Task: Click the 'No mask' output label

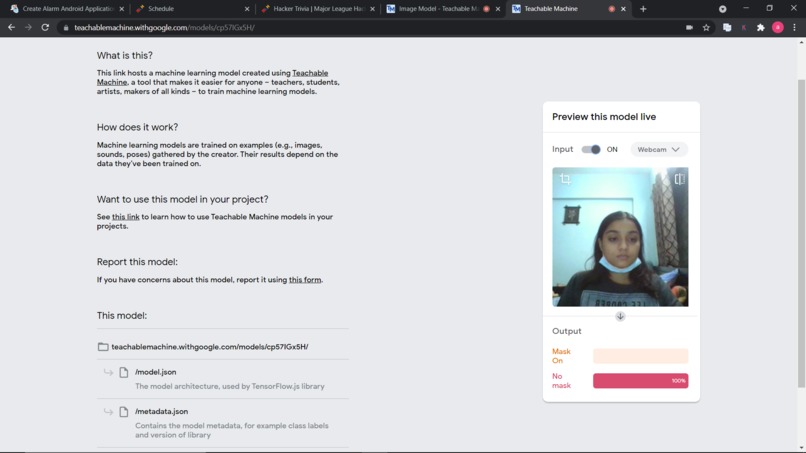Action: click(561, 380)
